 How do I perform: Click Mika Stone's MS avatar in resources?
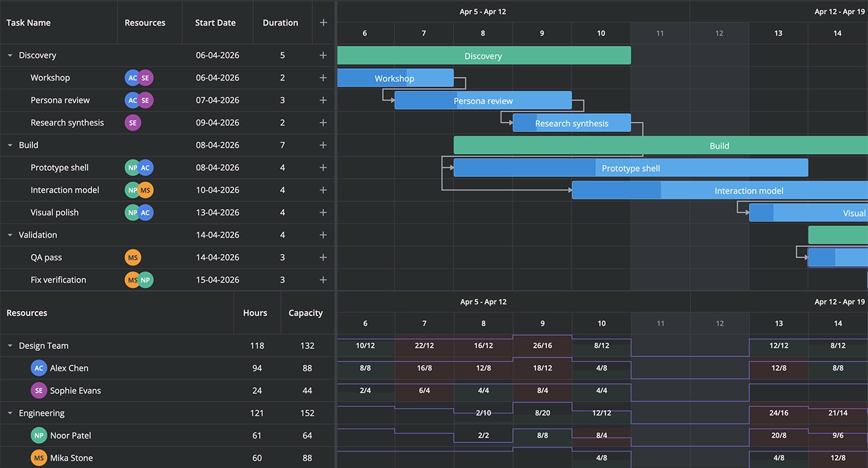39,457
